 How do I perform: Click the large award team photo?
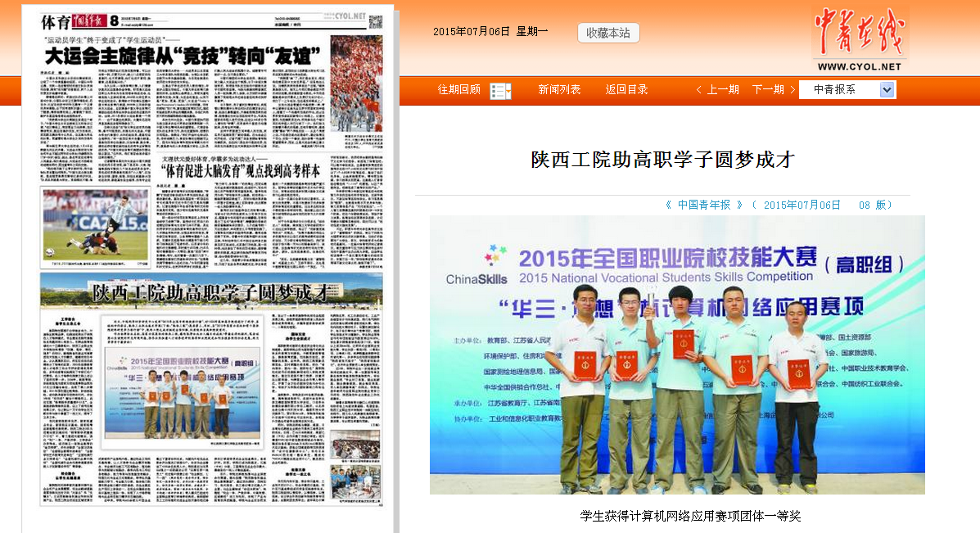677,355
